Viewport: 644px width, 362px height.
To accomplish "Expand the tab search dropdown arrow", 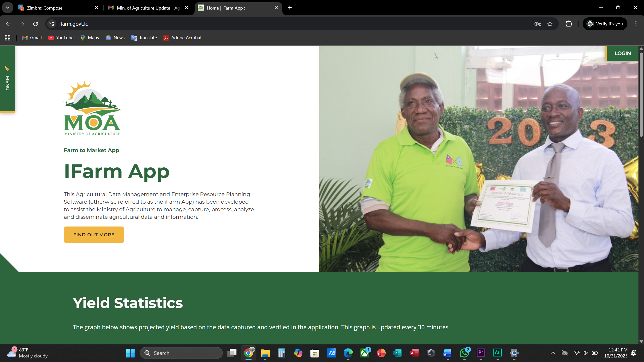I will [x=8, y=8].
